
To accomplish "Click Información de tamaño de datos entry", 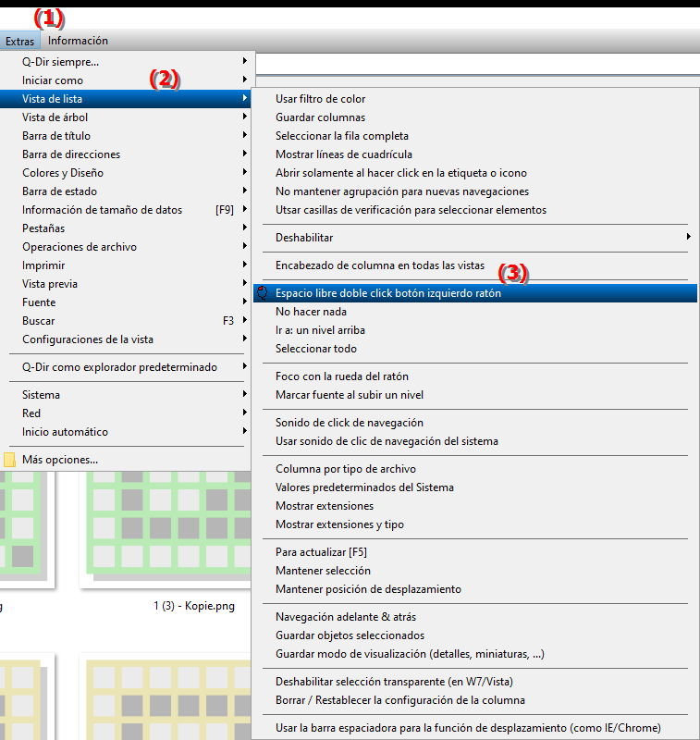I will pyautogui.click(x=102, y=210).
